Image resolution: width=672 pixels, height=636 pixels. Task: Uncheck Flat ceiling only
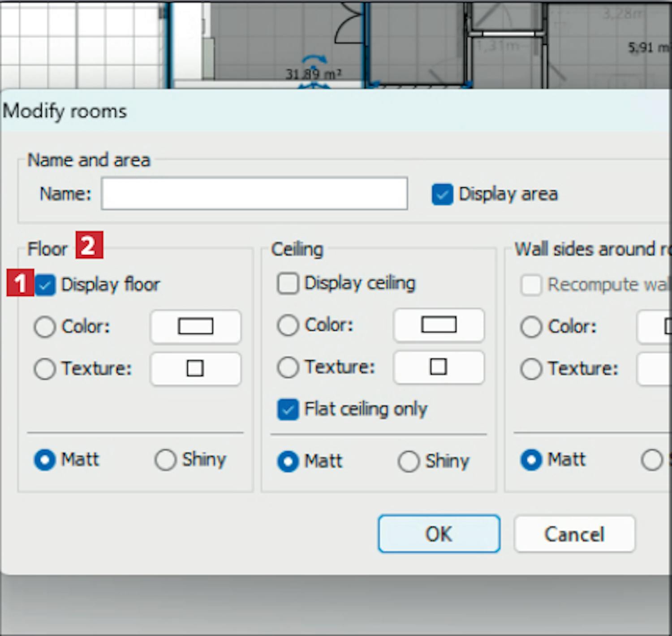(x=288, y=410)
